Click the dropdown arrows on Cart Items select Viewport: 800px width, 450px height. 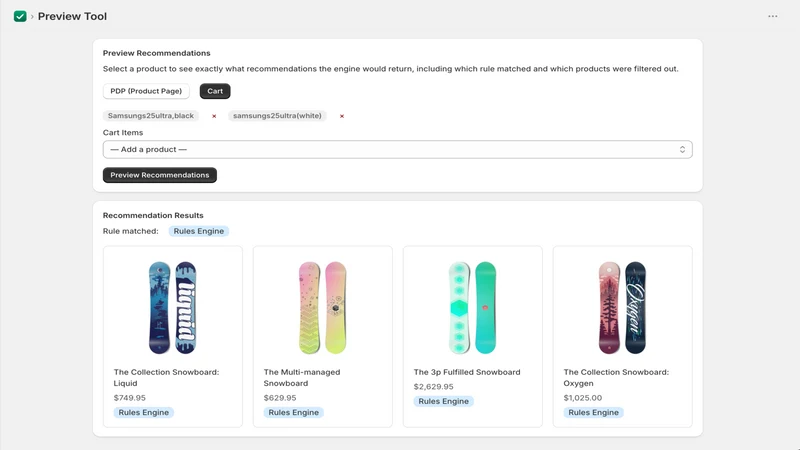682,149
